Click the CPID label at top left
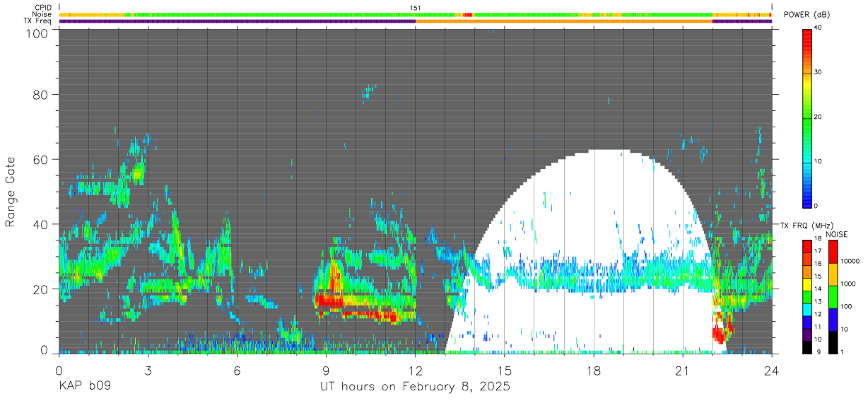Screen dimensions: 868x401 pos(43,8)
